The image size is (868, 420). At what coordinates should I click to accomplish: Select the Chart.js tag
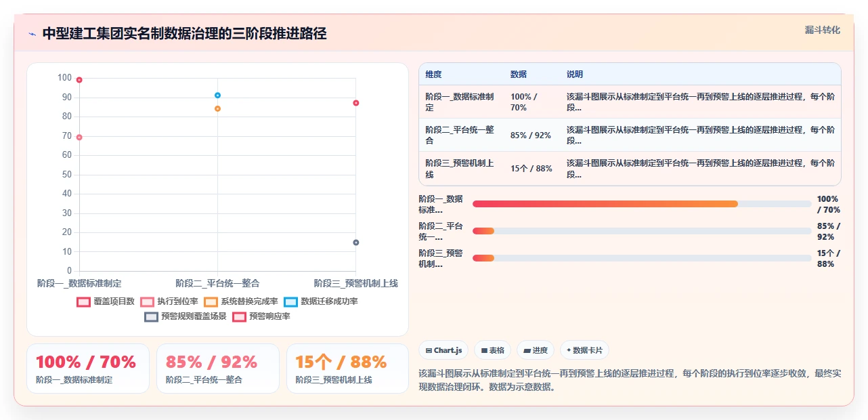click(x=444, y=350)
